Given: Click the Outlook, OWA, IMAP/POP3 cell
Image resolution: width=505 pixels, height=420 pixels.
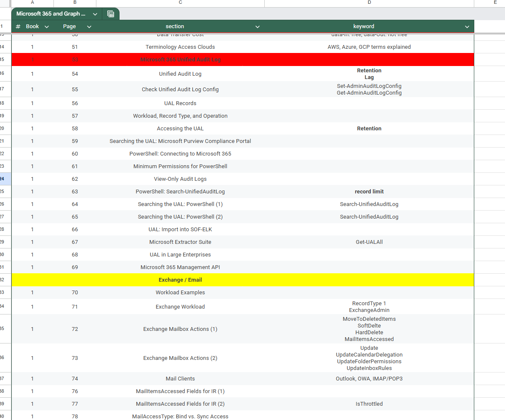Looking at the screenshot, I should pos(369,379).
